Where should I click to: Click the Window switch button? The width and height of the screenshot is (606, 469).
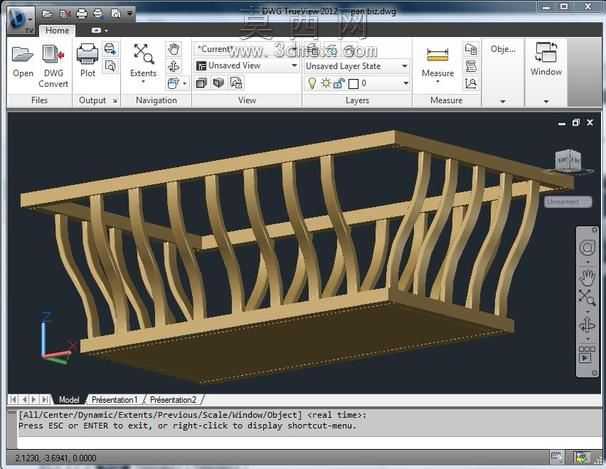[546, 59]
